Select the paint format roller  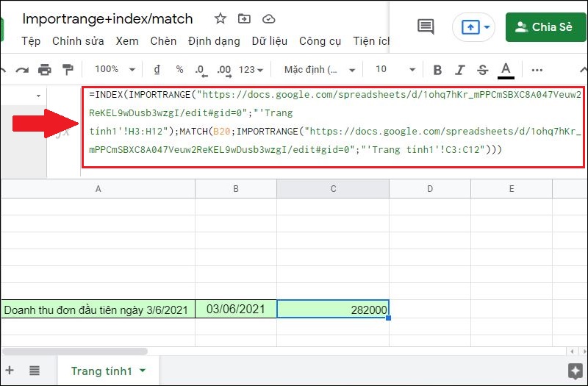click(68, 70)
